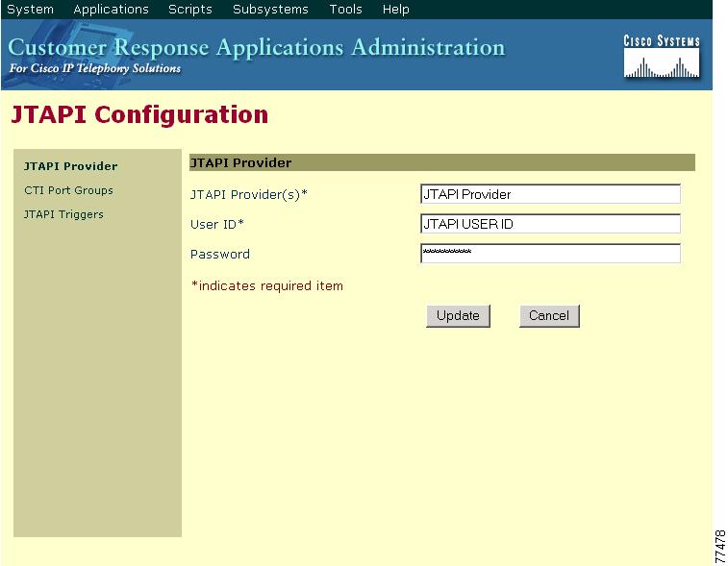Click the 'User ID*' label
The height and width of the screenshot is (566, 728).
coord(217,224)
